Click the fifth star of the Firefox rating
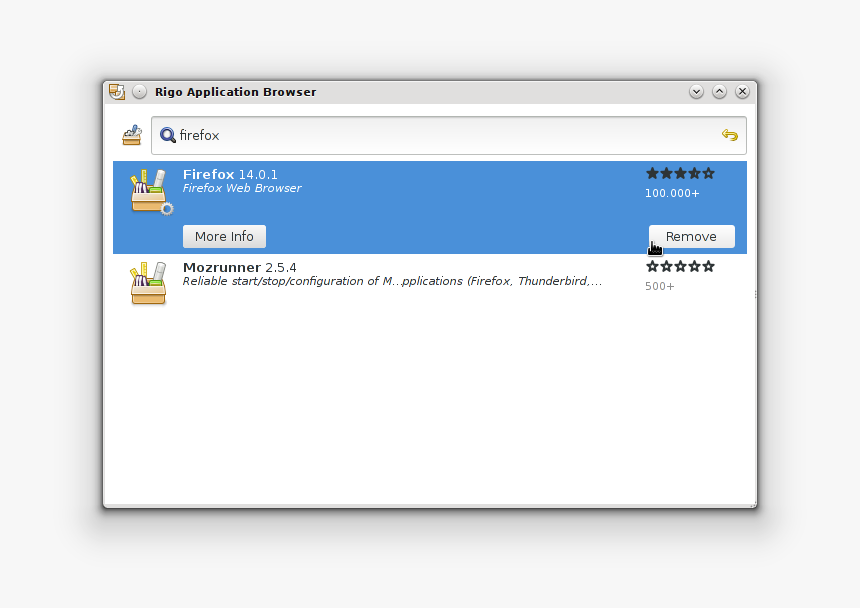This screenshot has height=608, width=860. click(x=708, y=173)
